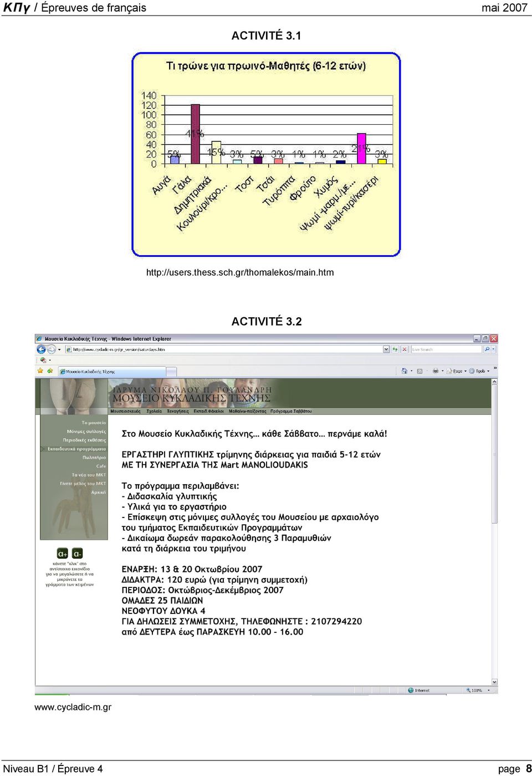Open Το μουσείο sidebar link
This screenshot has width=532, height=776.
[x=94, y=423]
